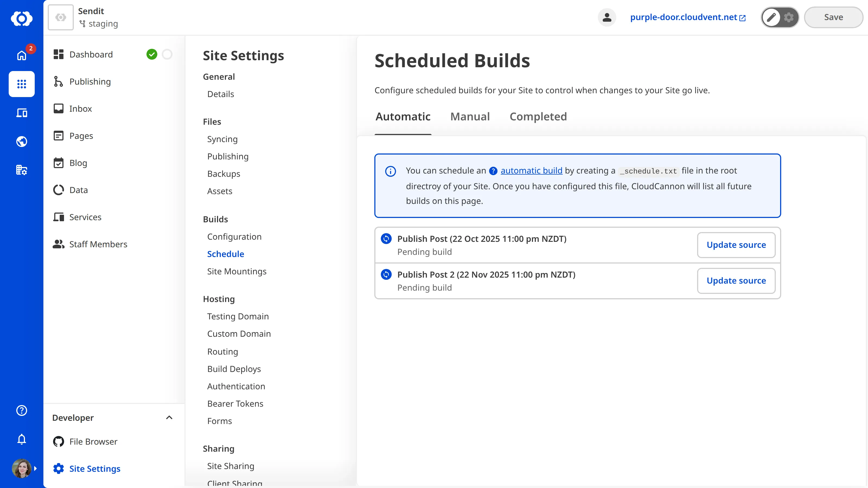Open Site Mountings settings
This screenshot has width=868, height=488.
pos(237,271)
